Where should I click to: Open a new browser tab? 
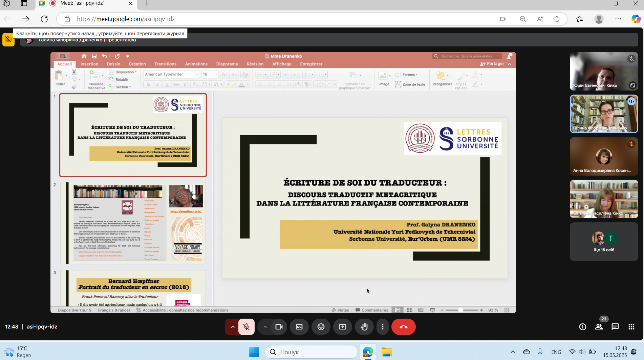point(146,3)
